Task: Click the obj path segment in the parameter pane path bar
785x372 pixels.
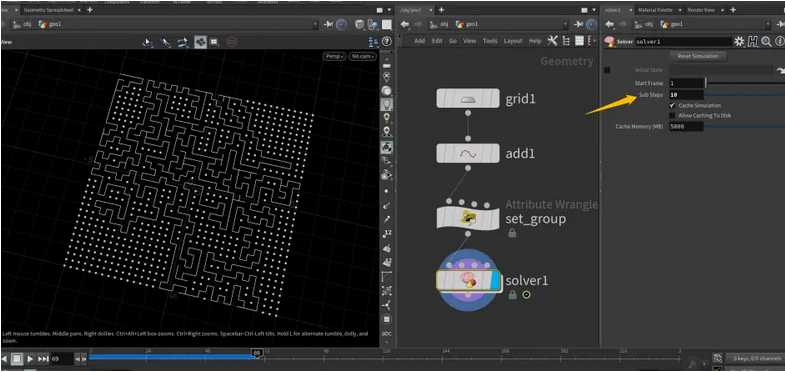Action: click(644, 24)
